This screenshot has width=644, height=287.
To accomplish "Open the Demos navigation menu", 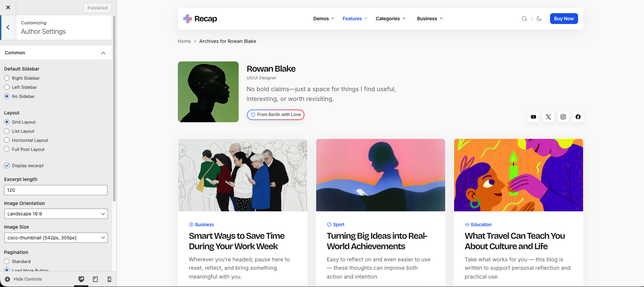I will (x=324, y=19).
